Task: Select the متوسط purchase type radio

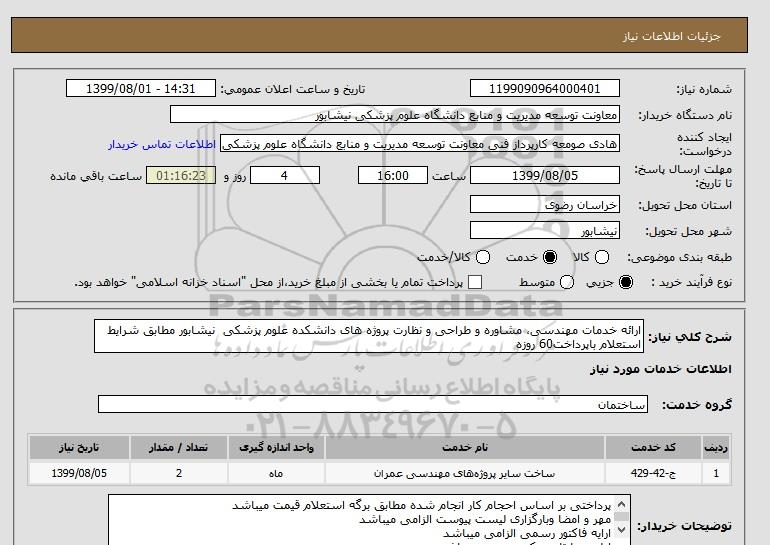Action: click(567, 282)
